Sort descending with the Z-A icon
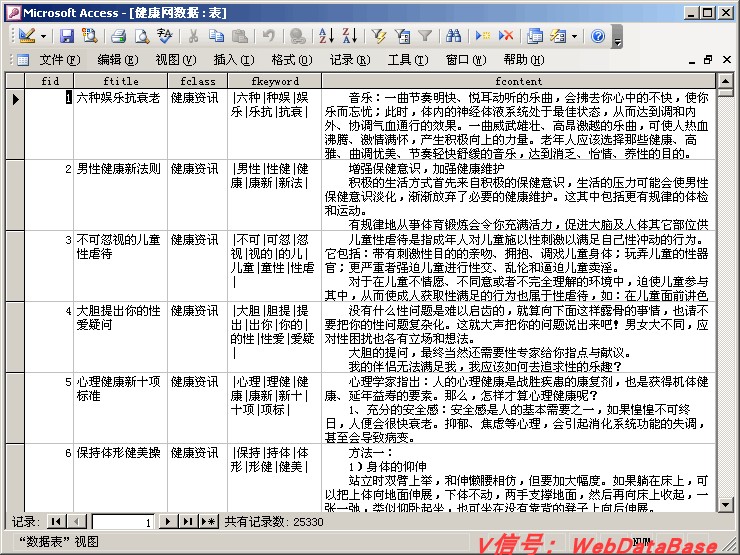This screenshot has height=555, width=740. pyautogui.click(x=350, y=36)
